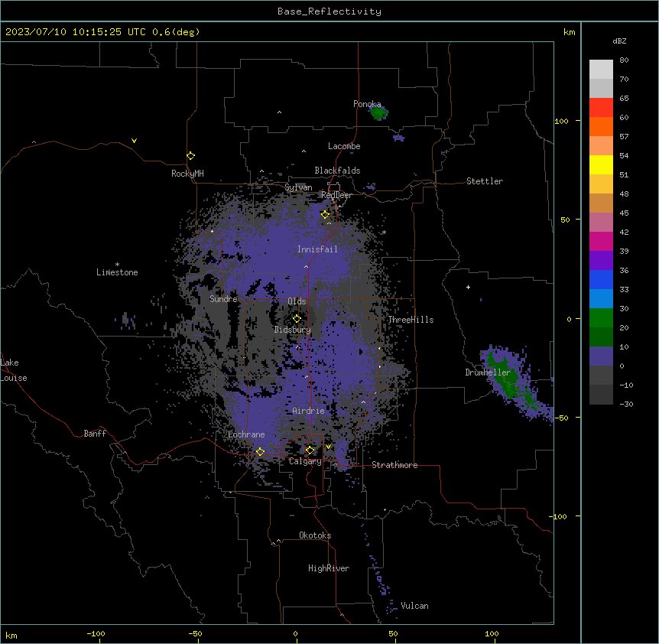Click the Strathmore city label

coord(394,465)
